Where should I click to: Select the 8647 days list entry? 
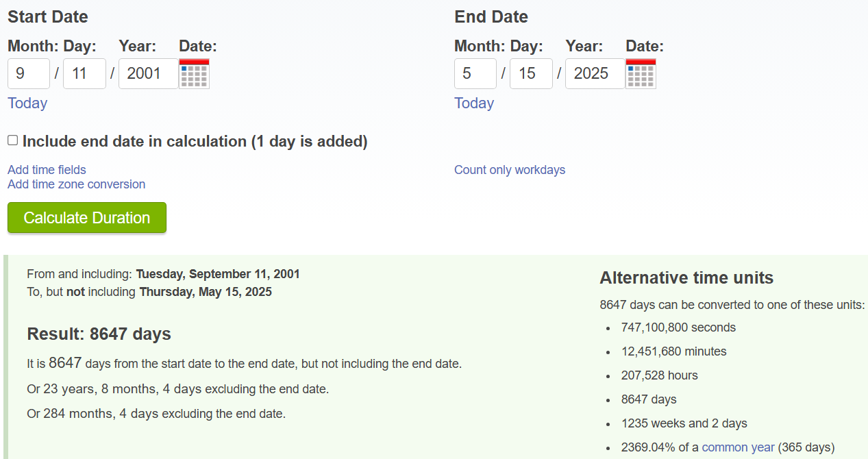pyautogui.click(x=649, y=399)
